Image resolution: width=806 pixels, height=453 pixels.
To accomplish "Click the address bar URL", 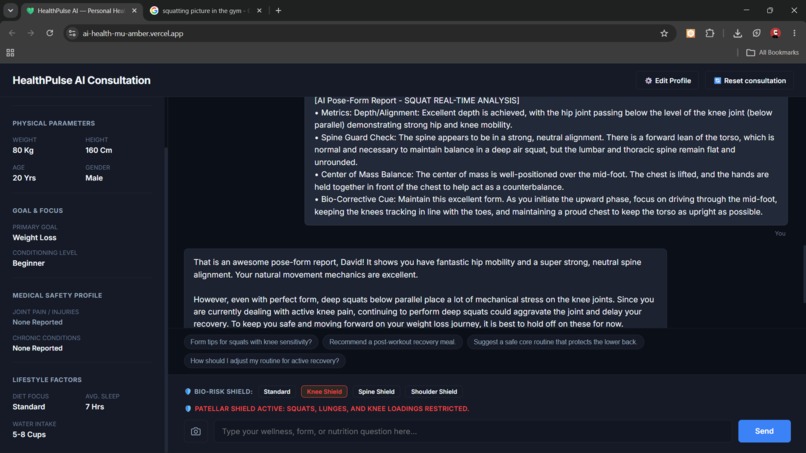I will 133,33.
